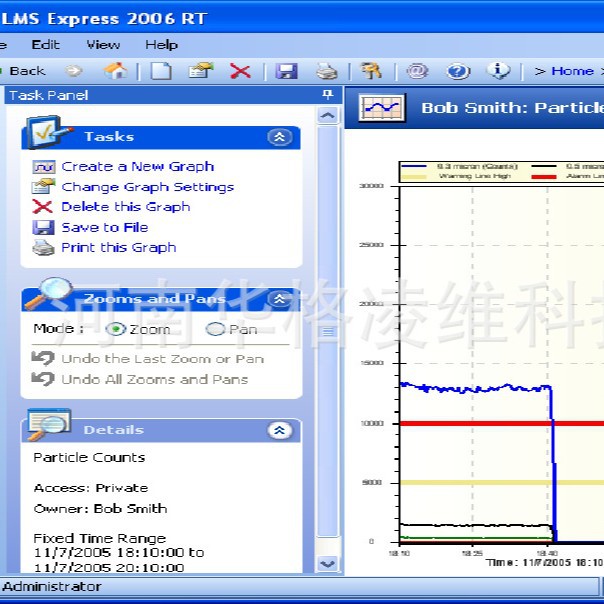Collapse the Tasks section

(x=280, y=137)
